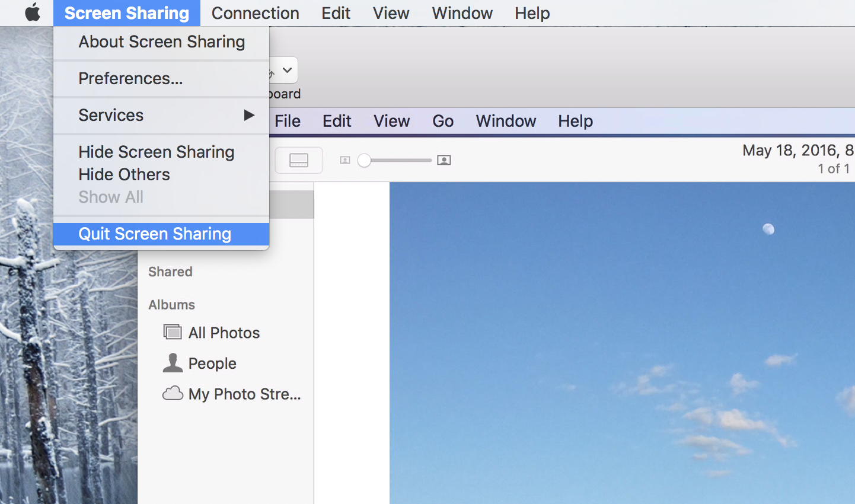Viewport: 855px width, 504px height.
Task: Open the Connection menu
Action: pos(255,13)
